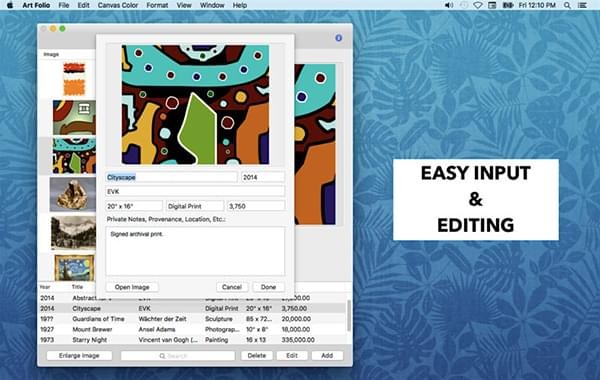Viewport: 600px width, 380px height.
Task: Click Cancel in the edit dialog
Action: pos(232,287)
